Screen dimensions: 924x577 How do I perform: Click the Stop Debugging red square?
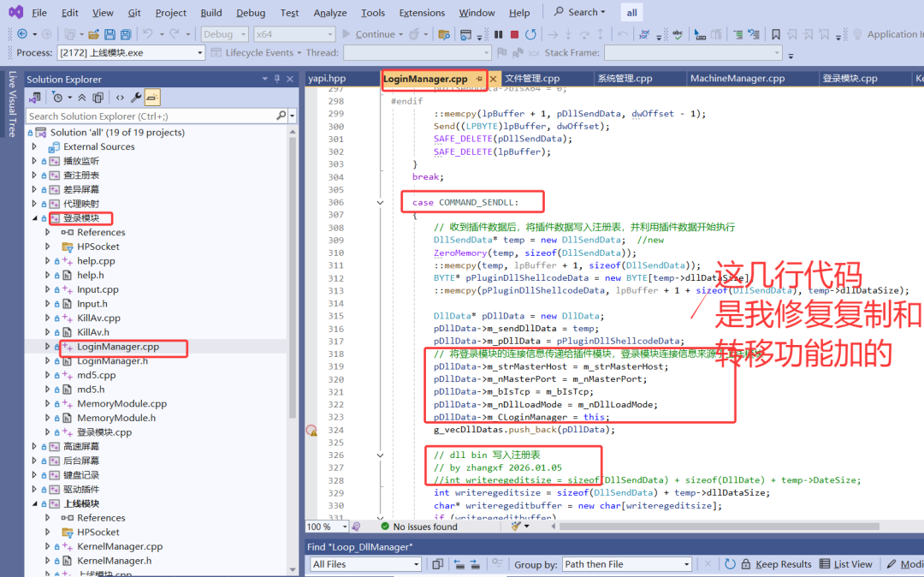click(514, 35)
